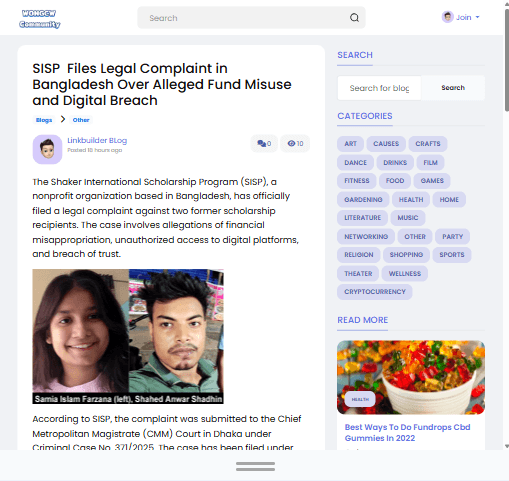Viewport: 509px width, 481px height.
Task: Click the WongCW Community logo
Action: [x=40, y=19]
